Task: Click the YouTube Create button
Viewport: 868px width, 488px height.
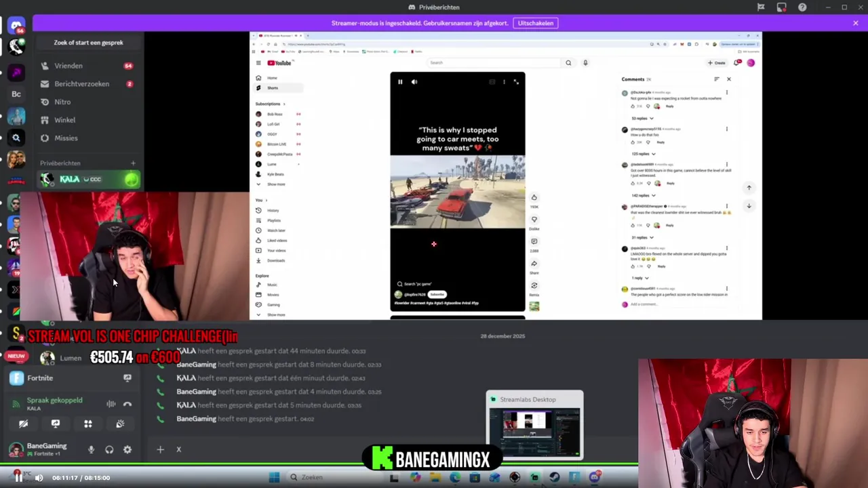Action: pos(717,63)
